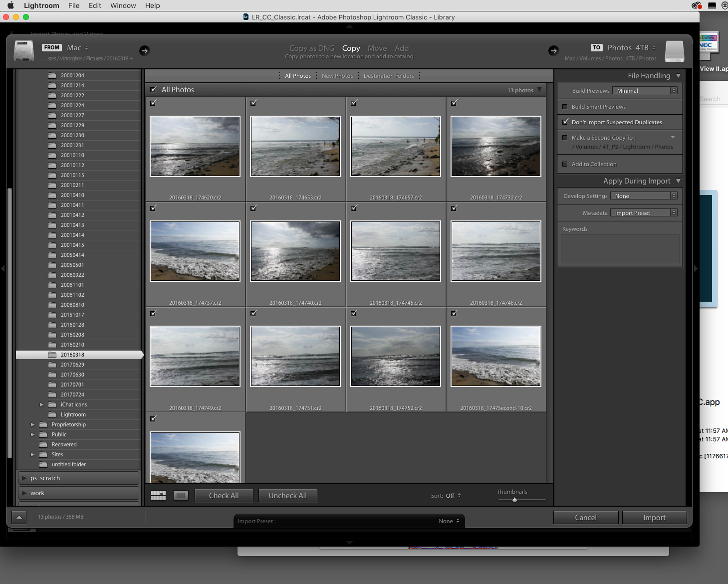
Task: Click the source hard drive icon
Action: [24, 51]
